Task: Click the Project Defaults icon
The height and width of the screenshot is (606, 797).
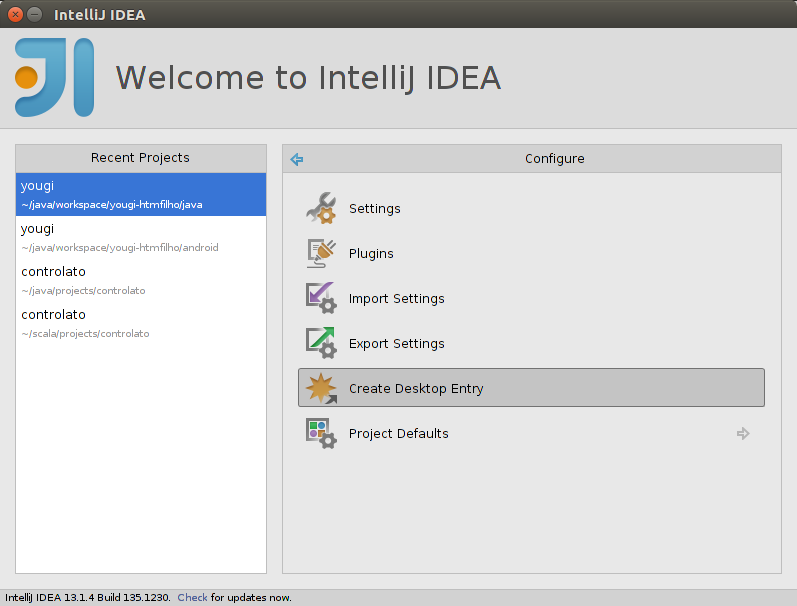Action: [x=321, y=433]
